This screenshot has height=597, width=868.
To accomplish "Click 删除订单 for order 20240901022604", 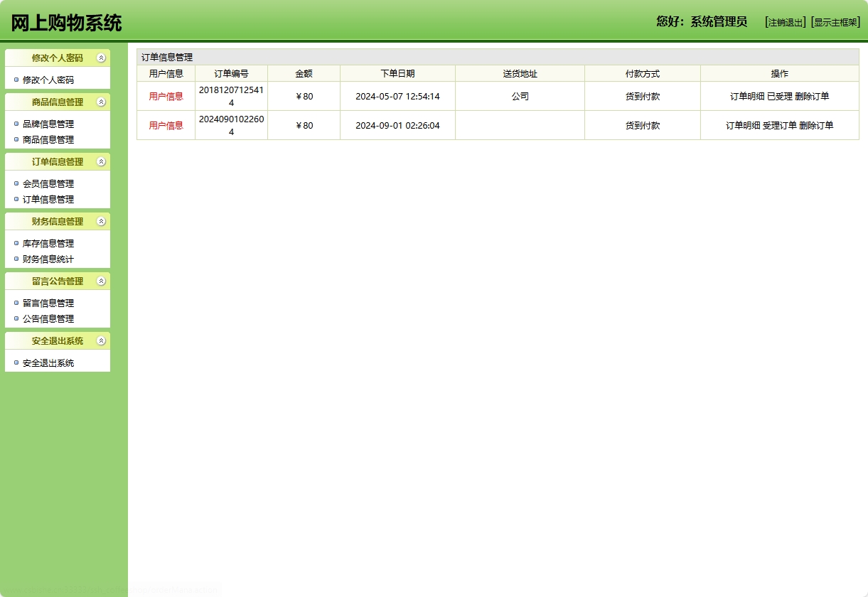I will [x=816, y=126].
